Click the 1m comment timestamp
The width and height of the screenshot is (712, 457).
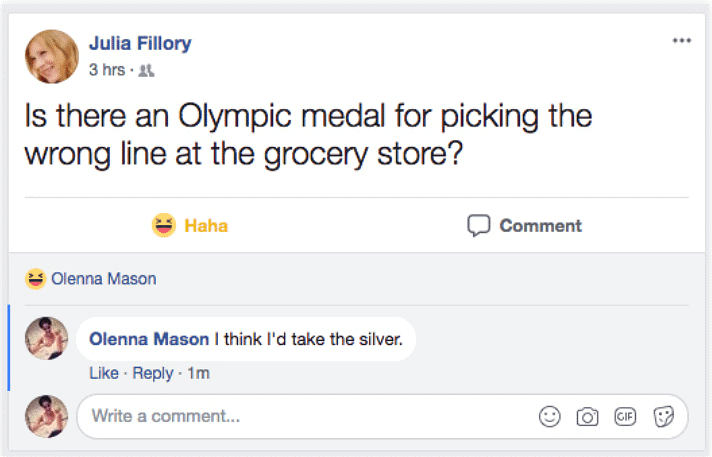pos(198,373)
